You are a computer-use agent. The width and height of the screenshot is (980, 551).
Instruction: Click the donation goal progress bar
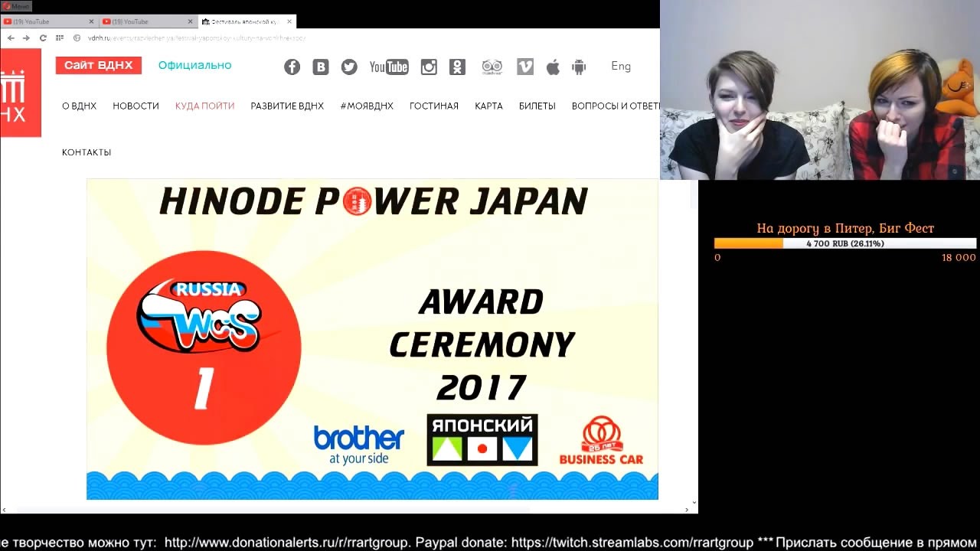pos(845,243)
